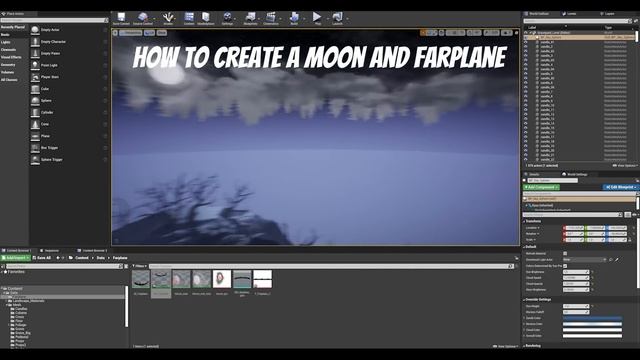Open outliner View Options
The height and width of the screenshot is (360, 640).
tap(625, 166)
